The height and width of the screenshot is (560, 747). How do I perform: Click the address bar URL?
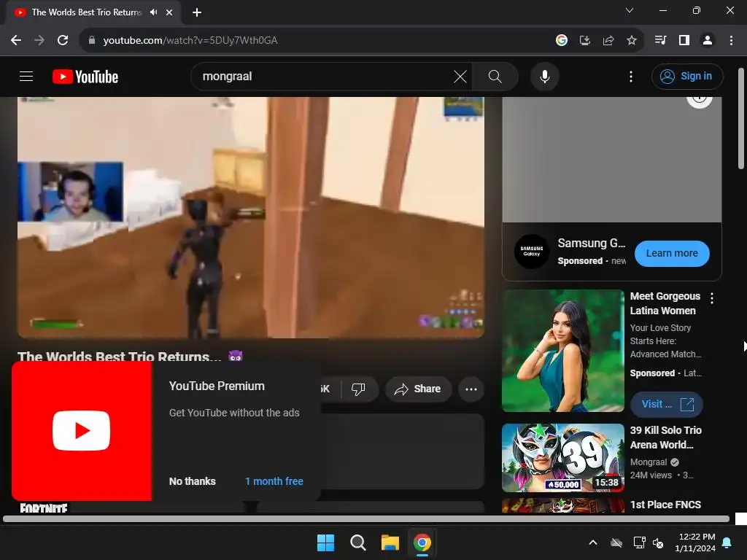point(190,41)
